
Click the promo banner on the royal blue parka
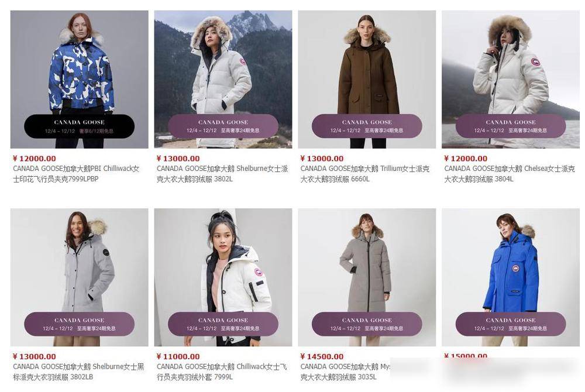click(511, 324)
